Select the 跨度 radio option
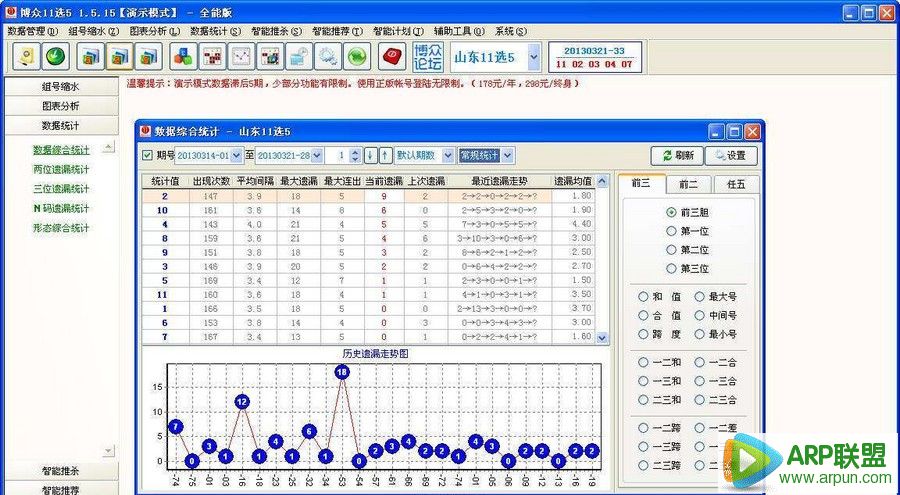Screen dimensions: 900x495 [x=643, y=334]
